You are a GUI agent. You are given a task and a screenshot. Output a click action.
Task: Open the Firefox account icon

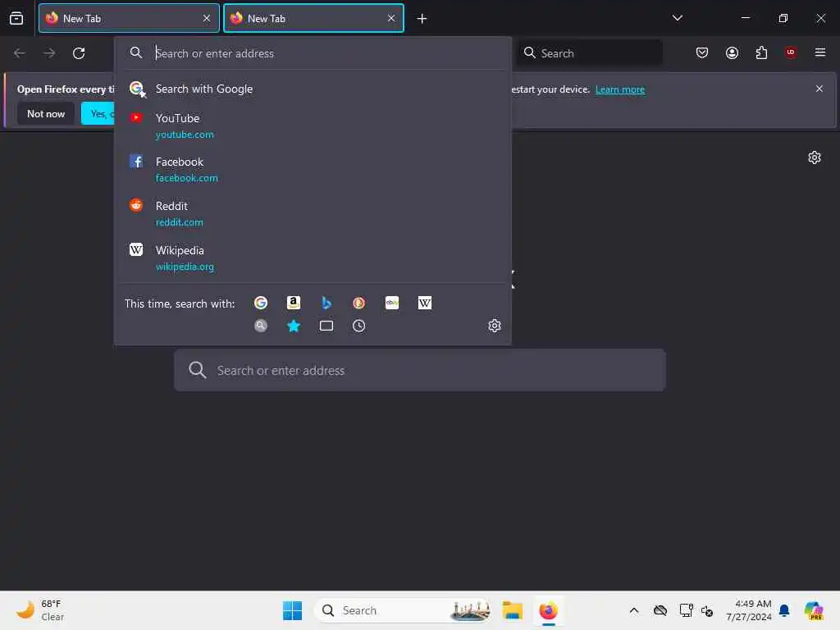(x=732, y=52)
